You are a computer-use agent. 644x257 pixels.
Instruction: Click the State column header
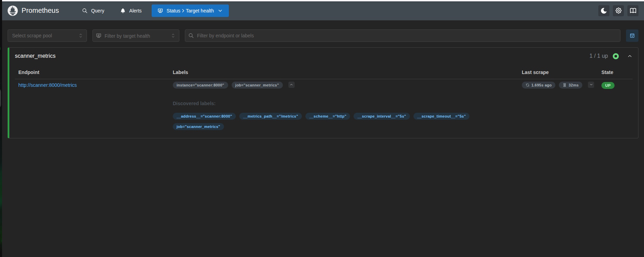click(x=607, y=72)
